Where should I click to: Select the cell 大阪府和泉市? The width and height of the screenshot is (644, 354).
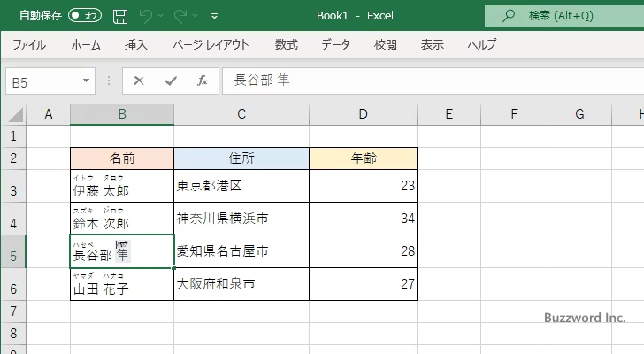[241, 285]
